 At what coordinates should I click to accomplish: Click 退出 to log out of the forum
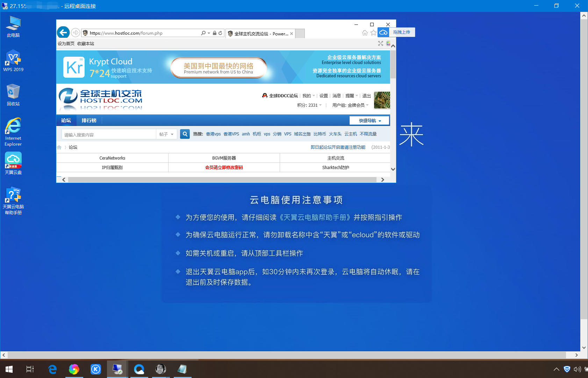pos(366,95)
